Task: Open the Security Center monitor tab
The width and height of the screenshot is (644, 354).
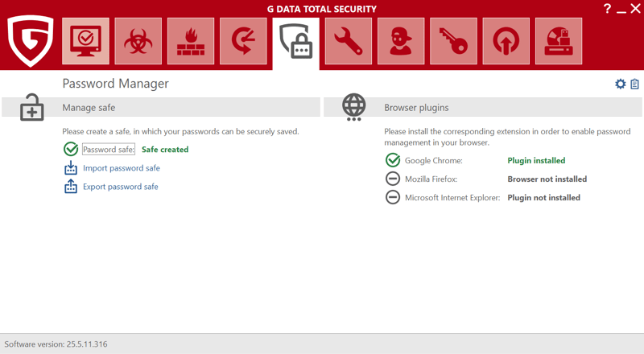Action: [86, 41]
